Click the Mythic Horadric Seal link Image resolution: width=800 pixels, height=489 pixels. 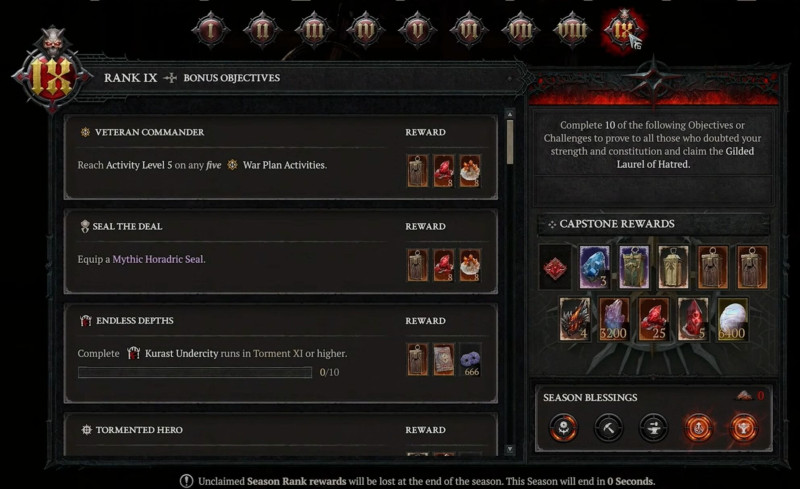pyautogui.click(x=158, y=259)
